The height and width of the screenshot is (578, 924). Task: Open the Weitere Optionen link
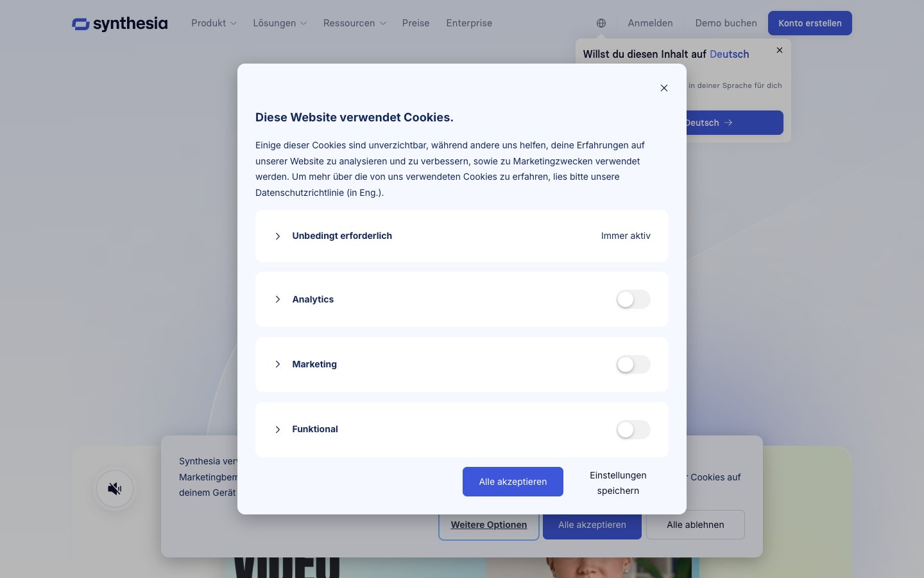coord(488,525)
